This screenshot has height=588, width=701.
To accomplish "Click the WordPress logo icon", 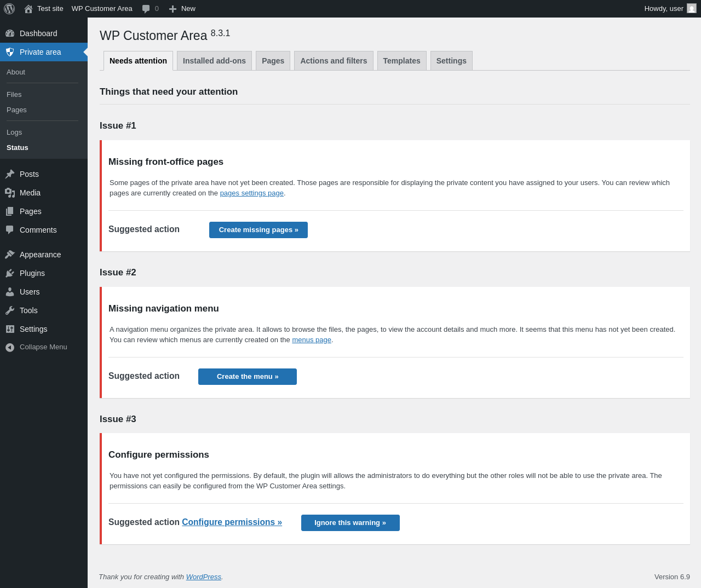I will pos(9,9).
